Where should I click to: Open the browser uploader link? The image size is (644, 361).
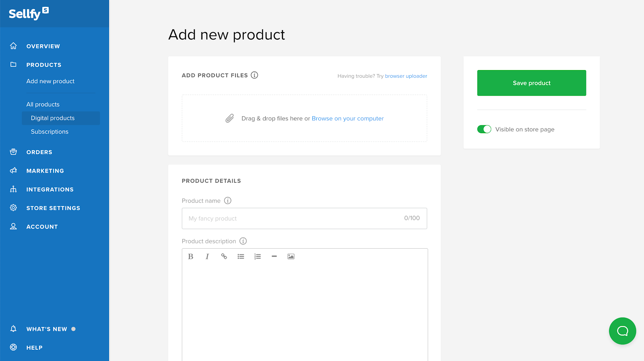[x=406, y=76]
